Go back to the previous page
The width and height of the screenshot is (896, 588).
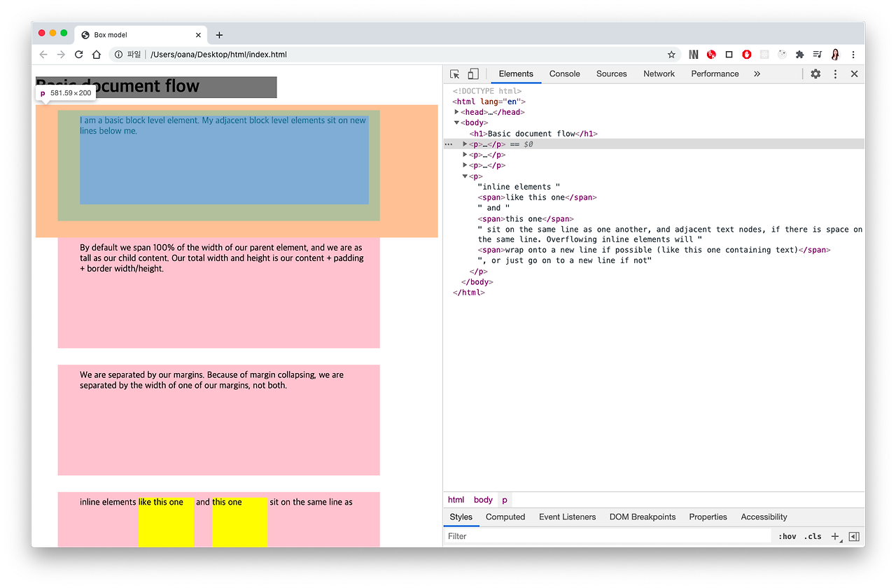[43, 55]
